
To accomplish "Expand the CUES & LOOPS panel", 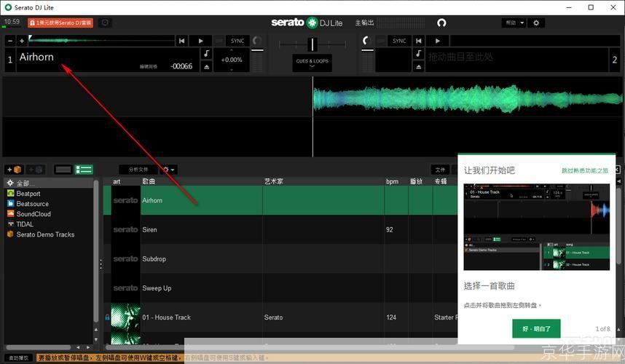I will pos(312,63).
